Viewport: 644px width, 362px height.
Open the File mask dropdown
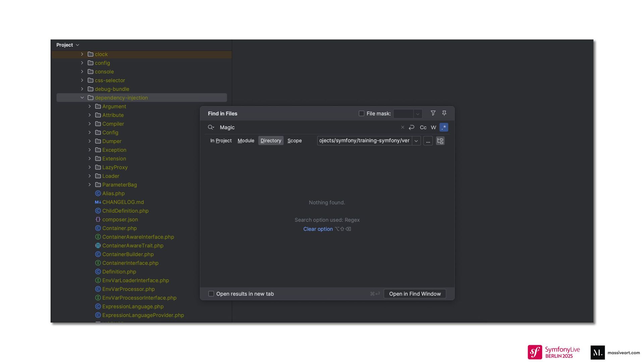418,114
